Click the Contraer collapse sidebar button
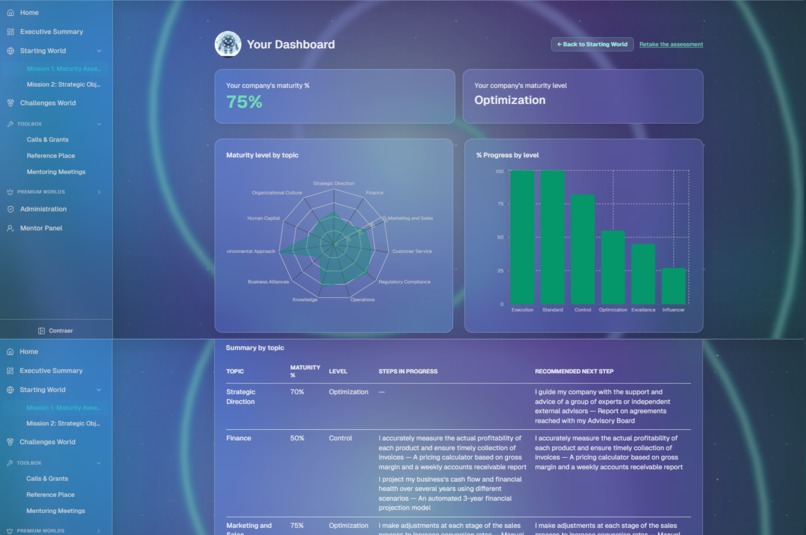Image resolution: width=806 pixels, height=535 pixels. pyautogui.click(x=56, y=331)
